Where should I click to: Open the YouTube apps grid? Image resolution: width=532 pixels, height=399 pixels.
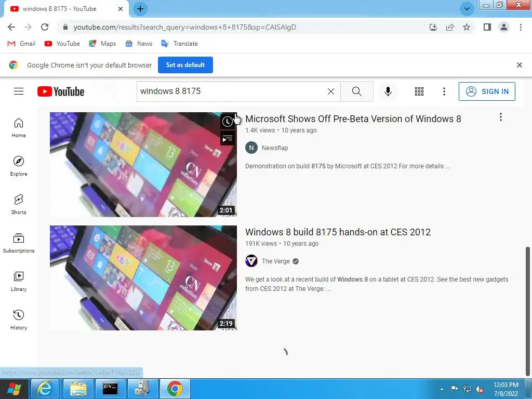click(419, 91)
